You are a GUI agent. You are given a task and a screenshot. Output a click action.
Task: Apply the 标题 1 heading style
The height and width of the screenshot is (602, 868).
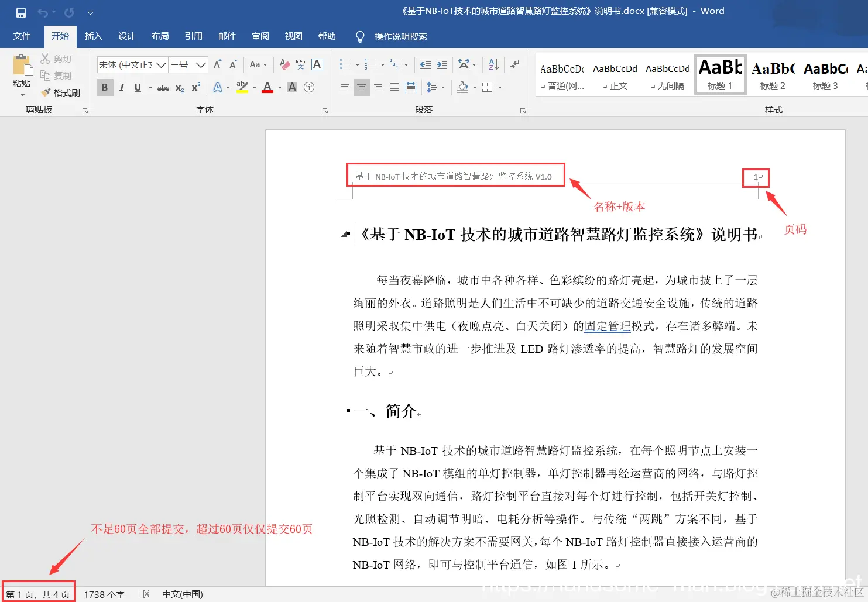point(720,74)
